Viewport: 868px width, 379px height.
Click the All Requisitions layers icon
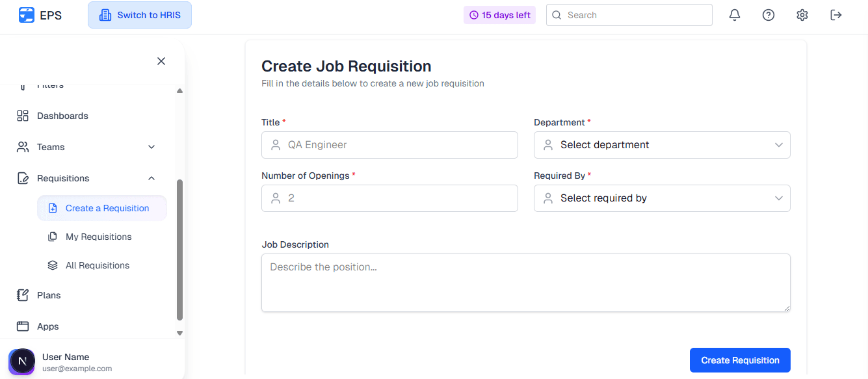click(x=53, y=265)
